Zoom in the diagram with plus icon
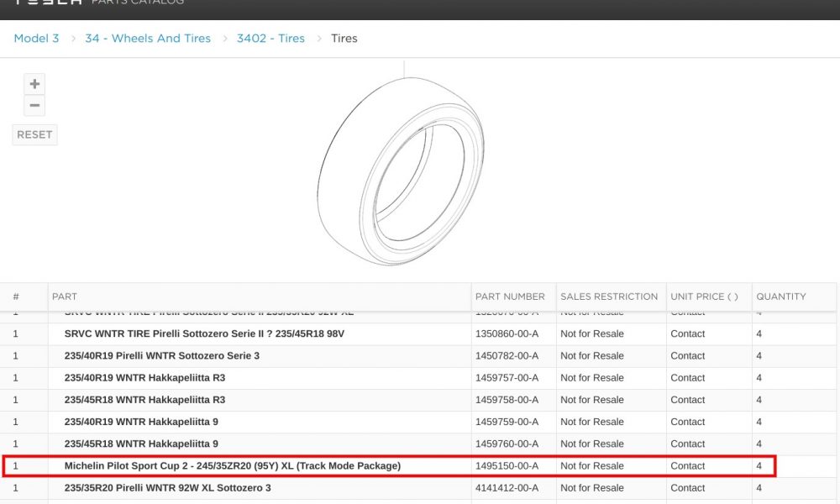This screenshot has width=840, height=504. pos(34,84)
